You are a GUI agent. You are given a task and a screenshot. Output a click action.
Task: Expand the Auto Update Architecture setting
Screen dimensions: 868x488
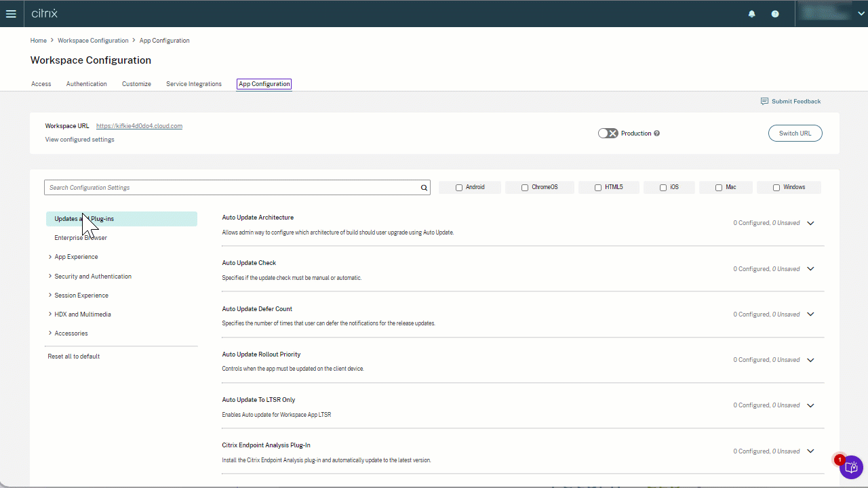810,223
